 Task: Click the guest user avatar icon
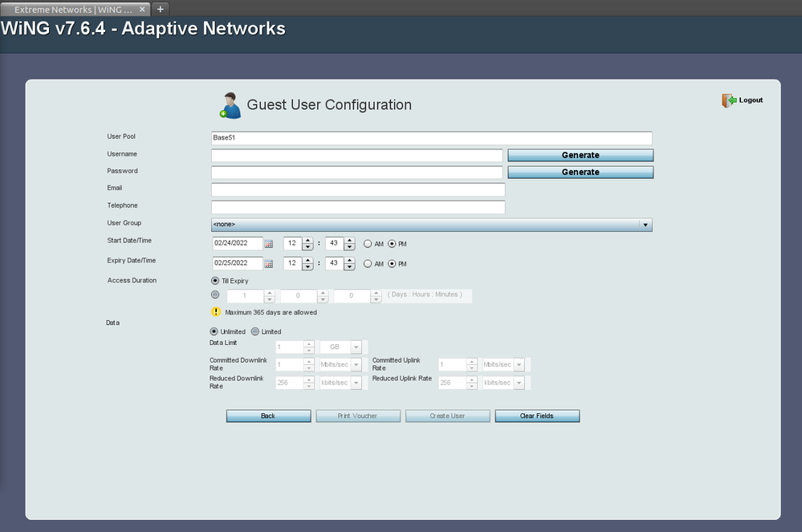230,105
